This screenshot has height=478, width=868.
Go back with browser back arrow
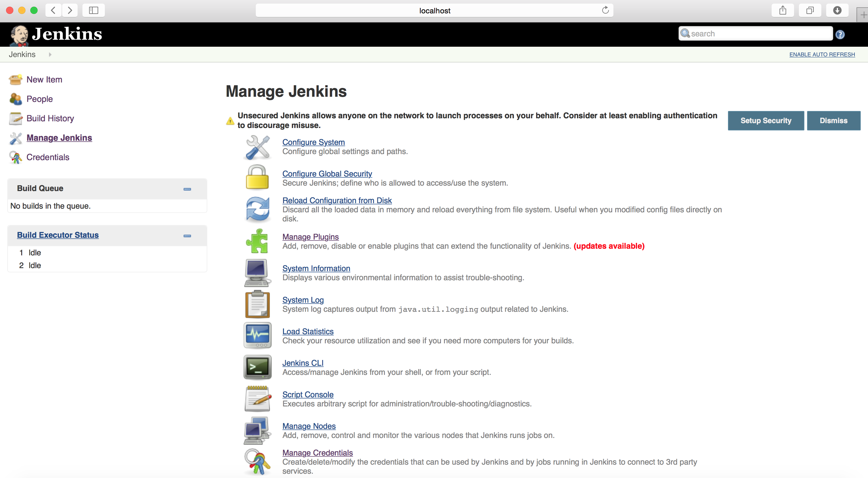[53, 10]
